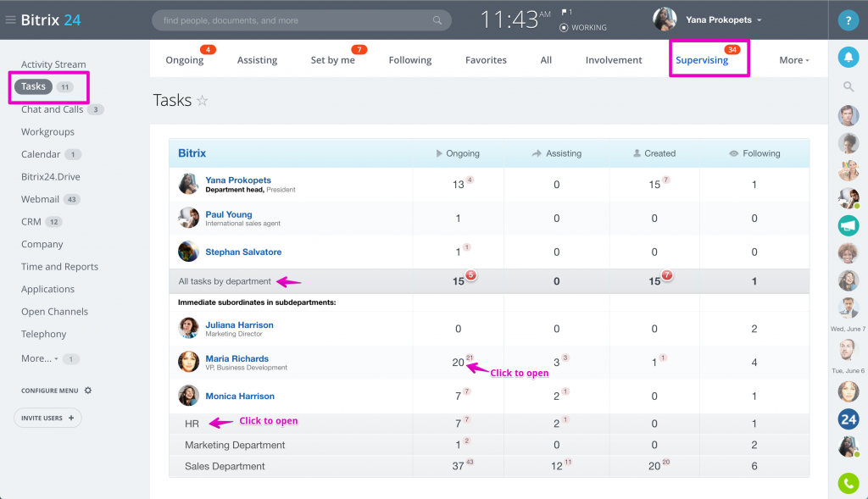Open Calendar in left menu
The width and height of the screenshot is (868, 499).
[x=41, y=154]
